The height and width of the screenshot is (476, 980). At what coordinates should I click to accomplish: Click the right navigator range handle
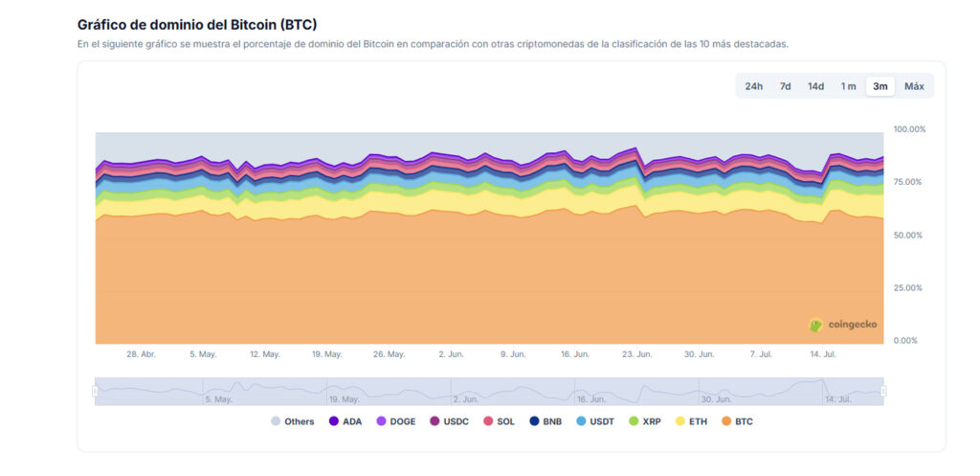tap(883, 391)
